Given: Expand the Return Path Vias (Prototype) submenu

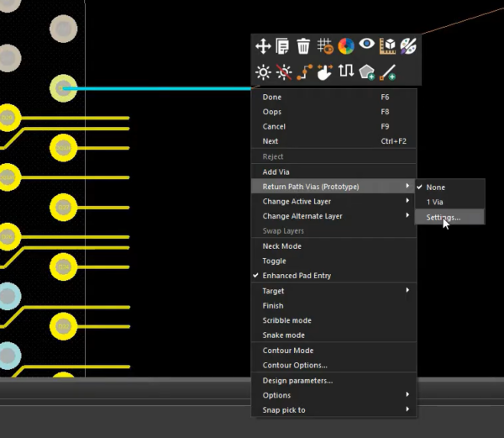Looking at the screenshot, I should (333, 187).
